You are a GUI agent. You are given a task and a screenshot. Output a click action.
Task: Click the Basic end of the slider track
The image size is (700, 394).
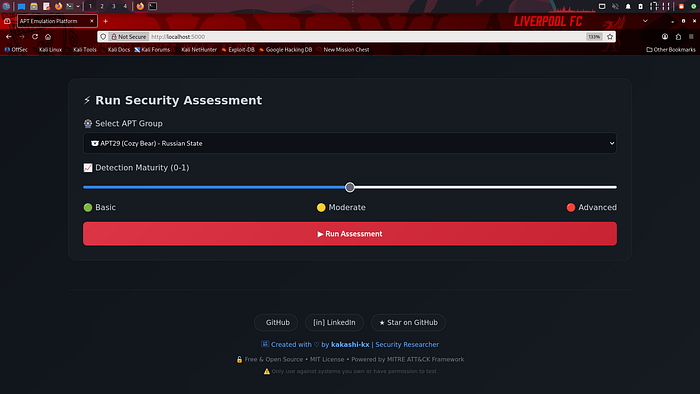point(85,187)
